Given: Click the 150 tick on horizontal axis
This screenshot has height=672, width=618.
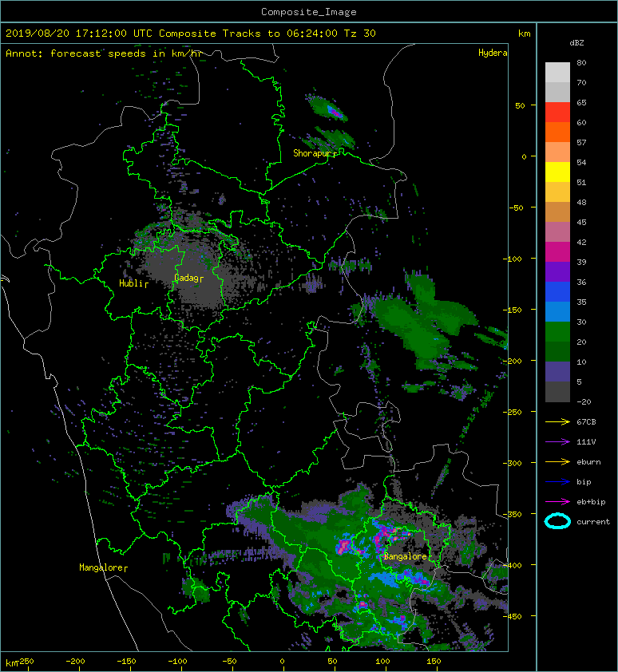Looking at the screenshot, I should [x=434, y=662].
